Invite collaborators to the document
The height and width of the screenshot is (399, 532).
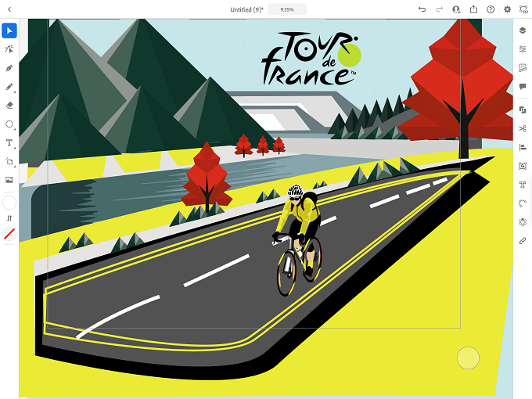pos(456,9)
